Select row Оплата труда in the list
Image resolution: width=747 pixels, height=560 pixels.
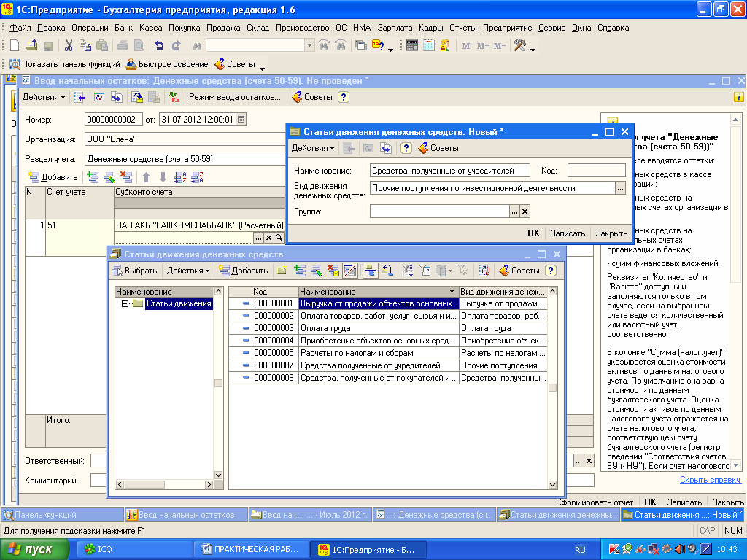click(388, 329)
